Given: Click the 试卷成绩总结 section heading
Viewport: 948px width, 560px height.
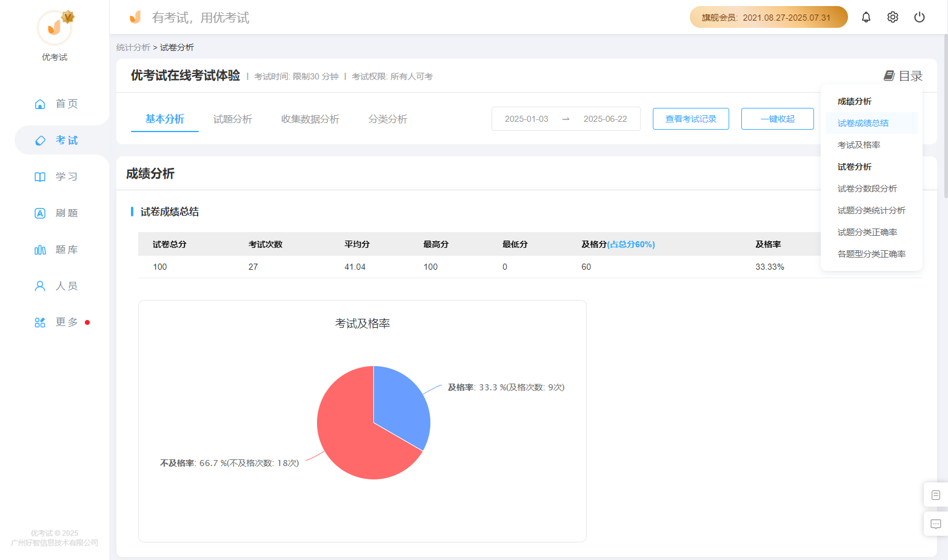Looking at the screenshot, I should (x=170, y=212).
